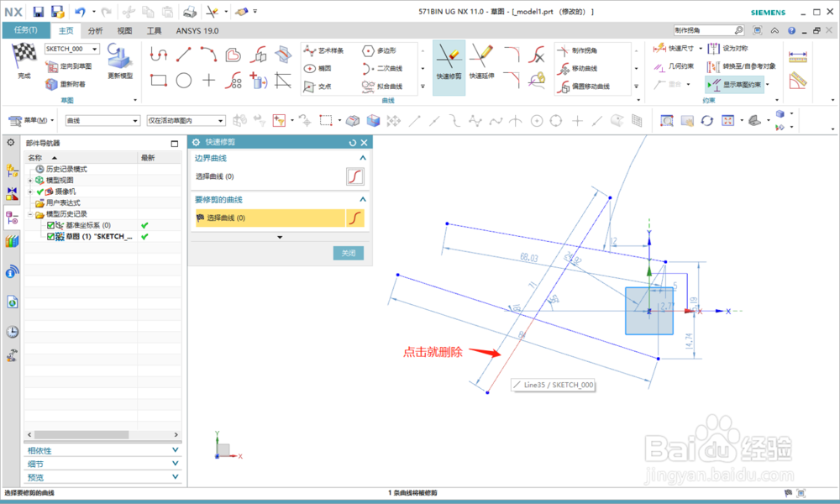Screen dimensions: 840x504
Task: Switch to the ANSYS 19.0 tab
Action: click(197, 30)
